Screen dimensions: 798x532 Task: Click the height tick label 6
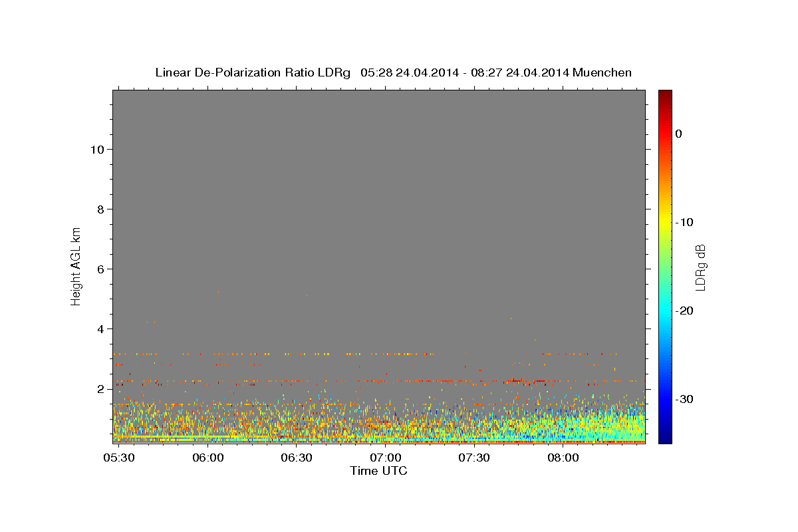coord(99,269)
